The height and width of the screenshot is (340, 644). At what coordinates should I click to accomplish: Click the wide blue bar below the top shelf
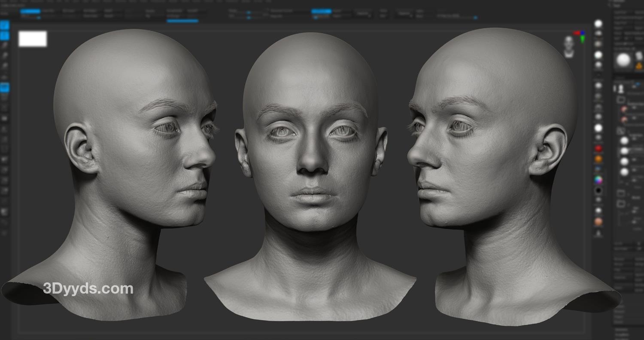tap(182, 21)
